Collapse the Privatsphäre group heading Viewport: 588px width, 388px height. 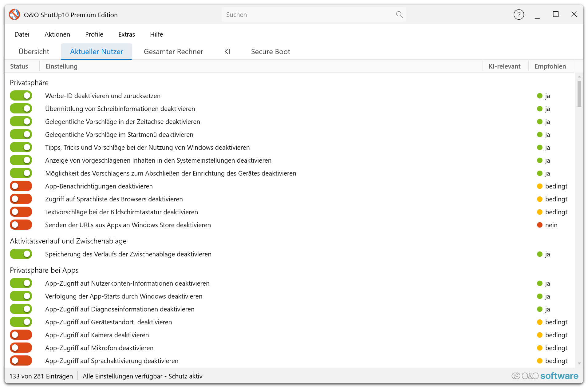coord(29,83)
